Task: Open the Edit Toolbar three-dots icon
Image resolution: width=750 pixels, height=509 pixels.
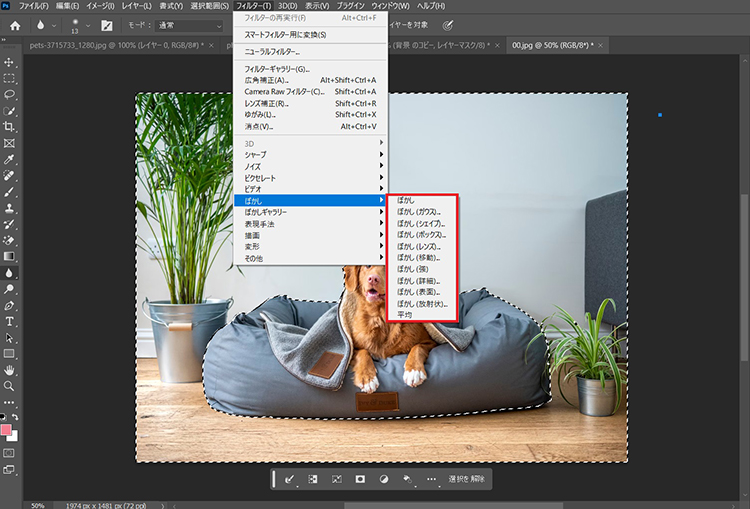Action: pyautogui.click(x=9, y=402)
